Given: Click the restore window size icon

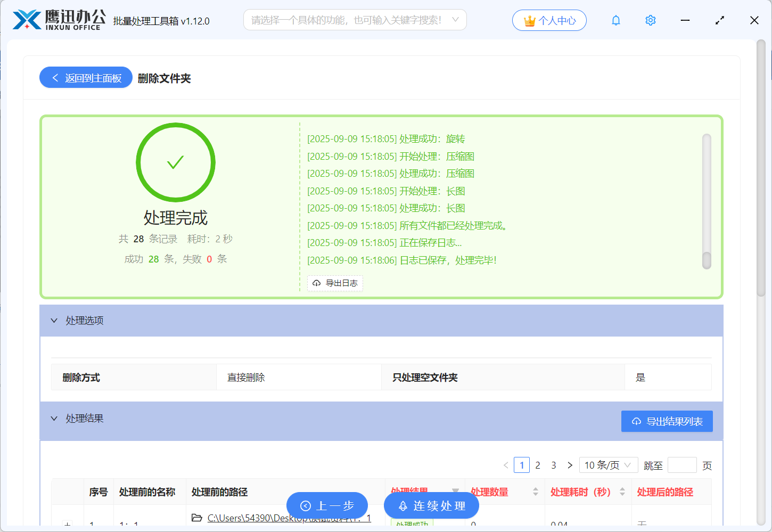Looking at the screenshot, I should tap(719, 20).
